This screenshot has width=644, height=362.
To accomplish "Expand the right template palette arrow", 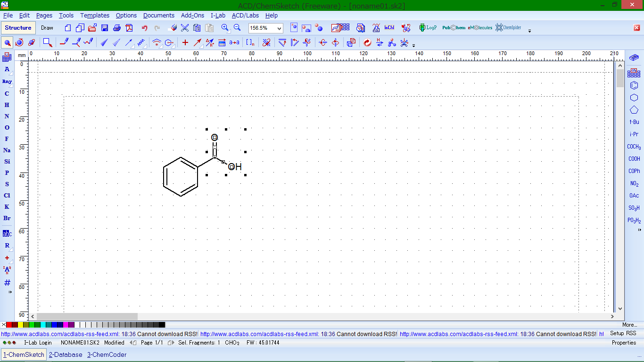I will 640,230.
